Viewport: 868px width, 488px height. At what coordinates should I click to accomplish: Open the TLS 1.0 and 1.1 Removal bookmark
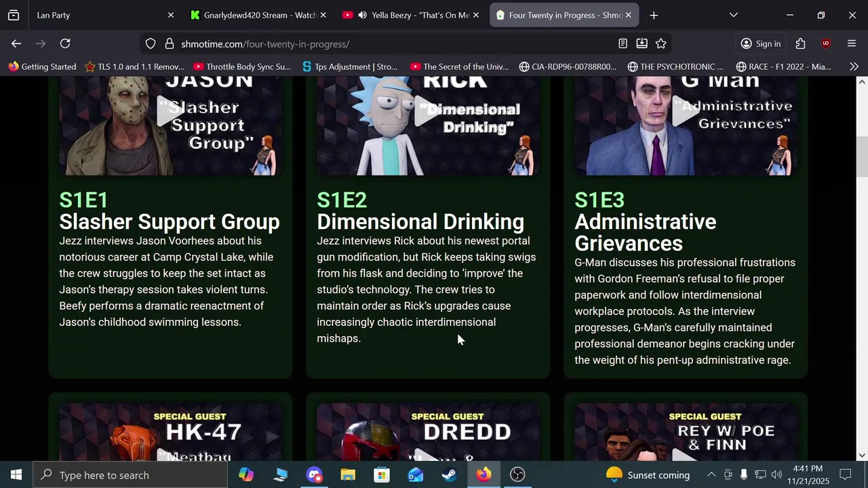point(134,66)
